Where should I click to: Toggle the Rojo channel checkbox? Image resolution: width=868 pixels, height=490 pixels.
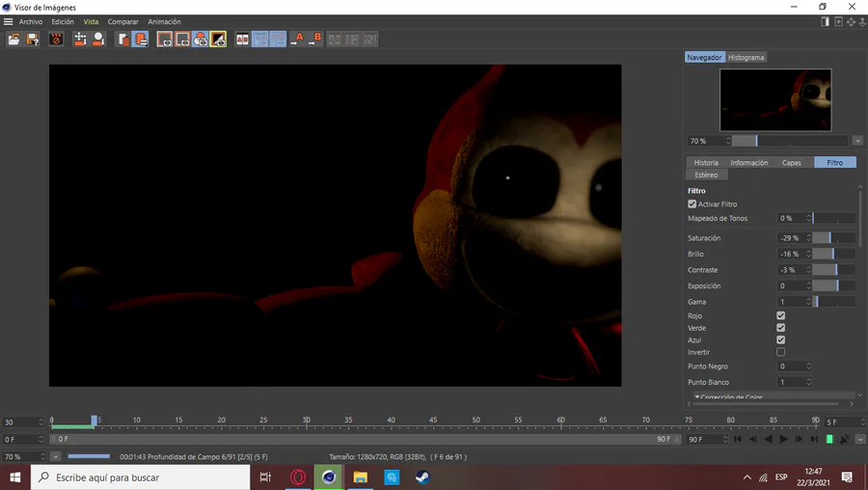click(x=780, y=315)
